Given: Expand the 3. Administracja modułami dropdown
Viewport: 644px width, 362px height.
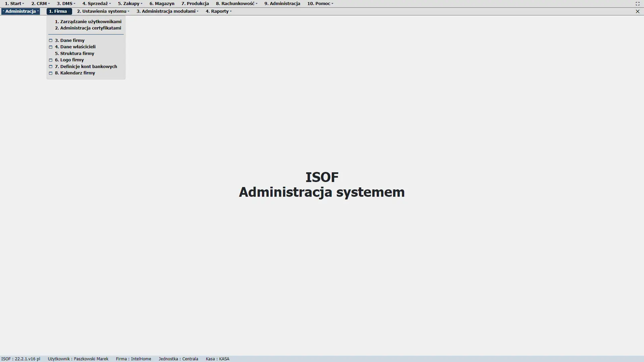Looking at the screenshot, I should (x=167, y=11).
